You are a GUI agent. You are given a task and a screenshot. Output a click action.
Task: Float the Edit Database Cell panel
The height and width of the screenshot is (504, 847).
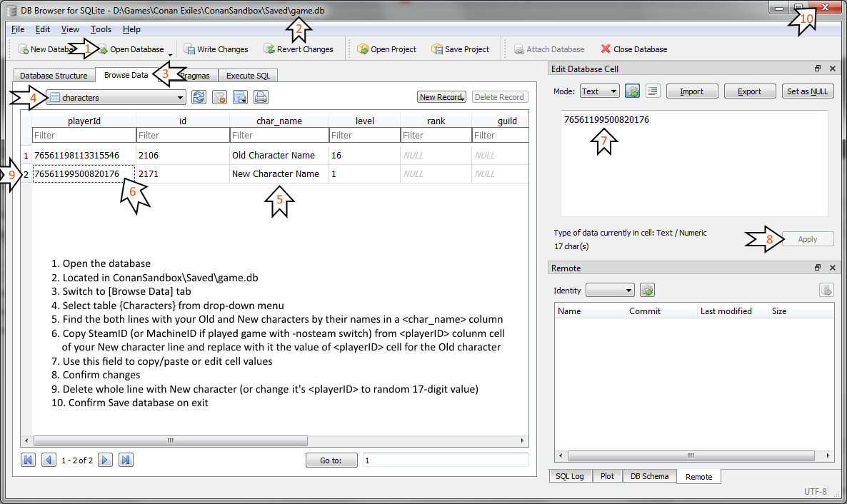pyautogui.click(x=818, y=69)
